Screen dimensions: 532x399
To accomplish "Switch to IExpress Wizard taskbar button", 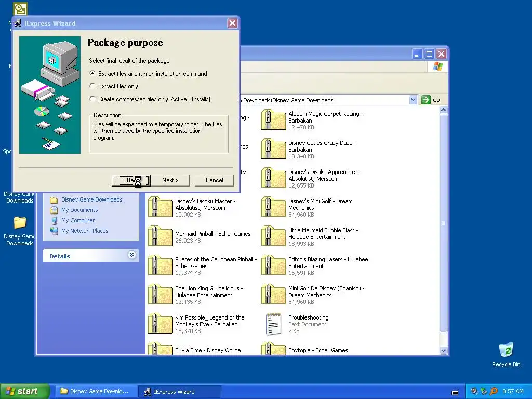I will click(x=180, y=392).
